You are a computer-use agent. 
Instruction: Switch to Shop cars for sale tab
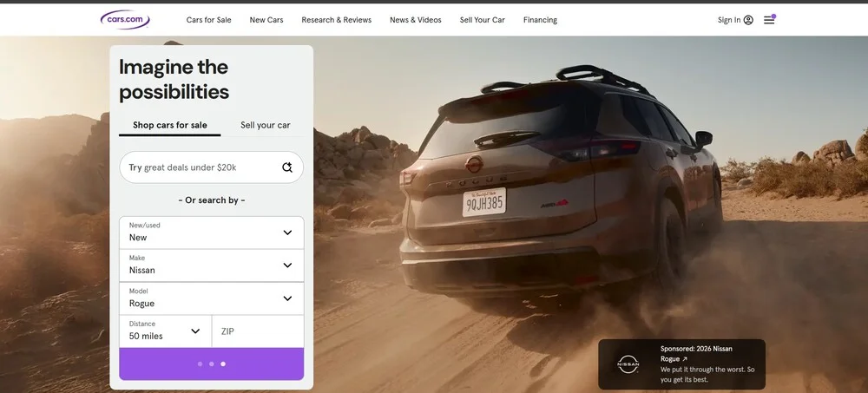click(x=170, y=125)
